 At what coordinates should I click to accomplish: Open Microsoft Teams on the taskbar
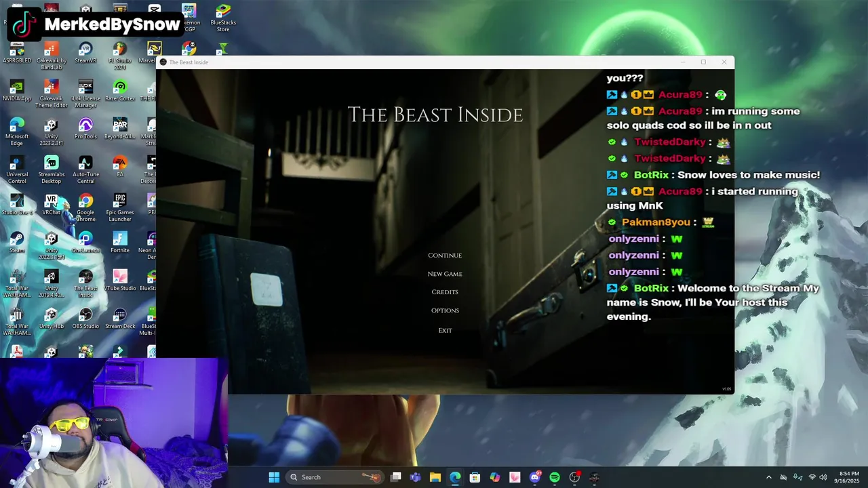tap(416, 477)
